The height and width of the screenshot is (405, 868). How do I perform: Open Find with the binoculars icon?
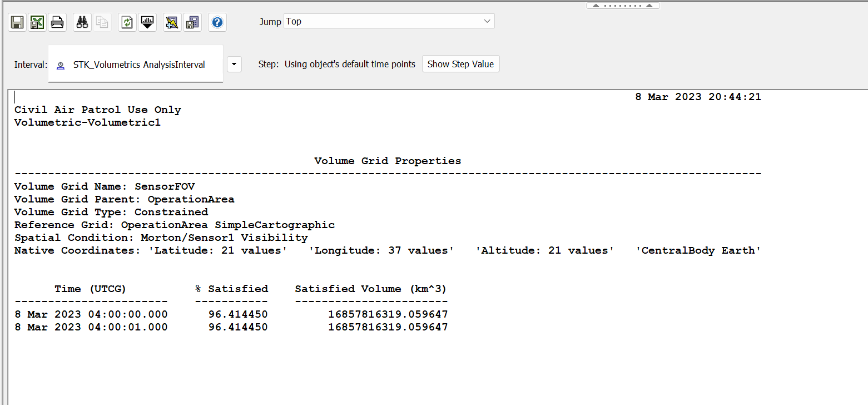tap(82, 22)
